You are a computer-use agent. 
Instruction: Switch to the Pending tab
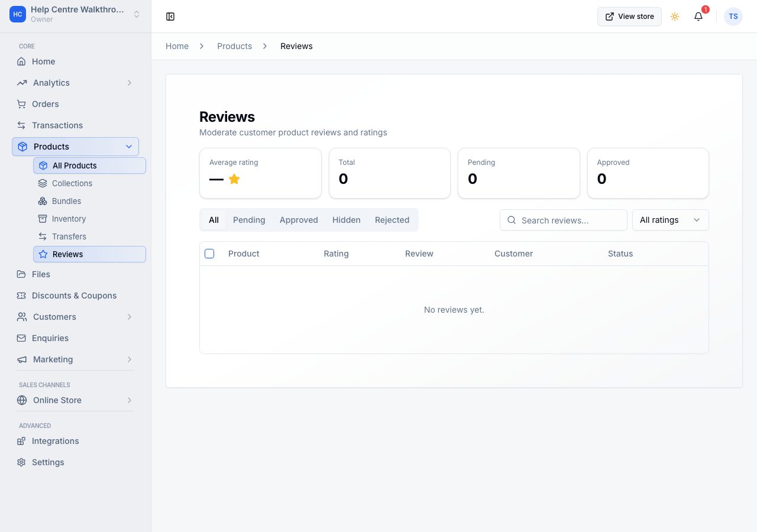[x=249, y=220]
